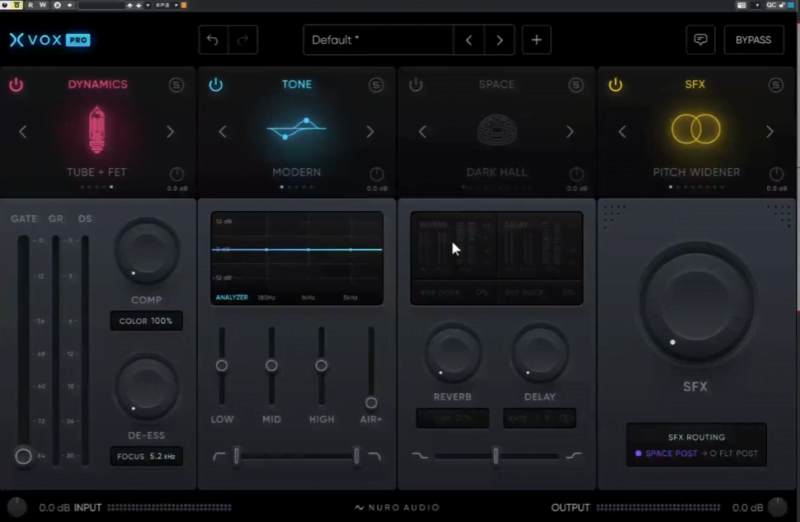
Task: Toggle the Analyzer in EQ display
Action: [x=232, y=297]
